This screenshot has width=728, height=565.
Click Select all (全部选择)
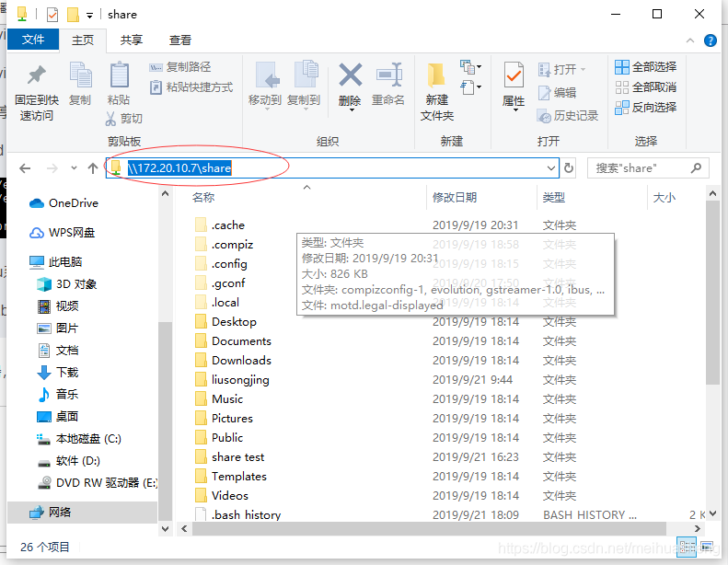[x=645, y=67]
